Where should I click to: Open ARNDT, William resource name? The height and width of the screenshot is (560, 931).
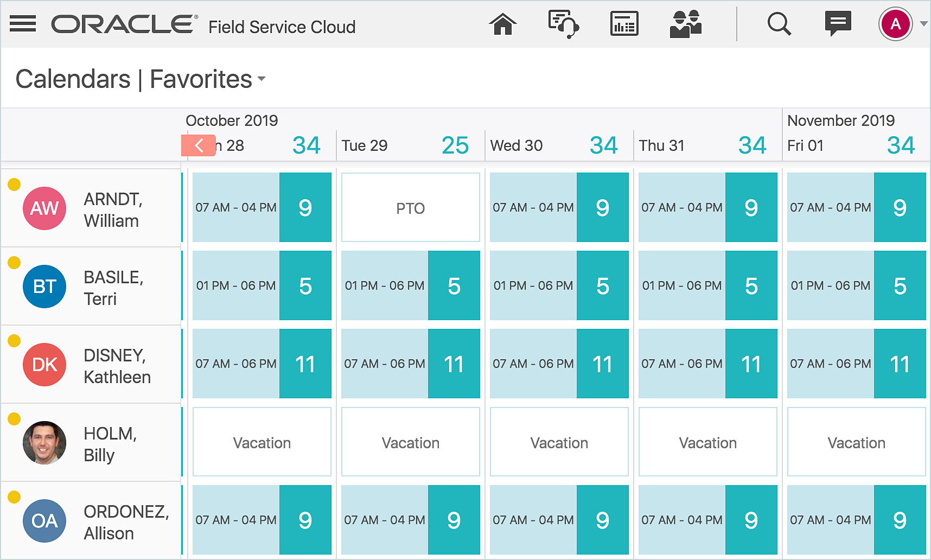click(113, 210)
